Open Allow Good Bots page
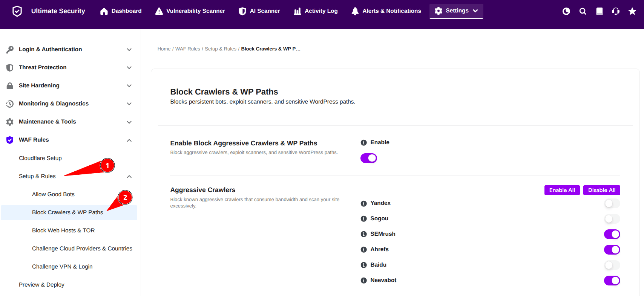This screenshot has width=644, height=296. click(53, 194)
